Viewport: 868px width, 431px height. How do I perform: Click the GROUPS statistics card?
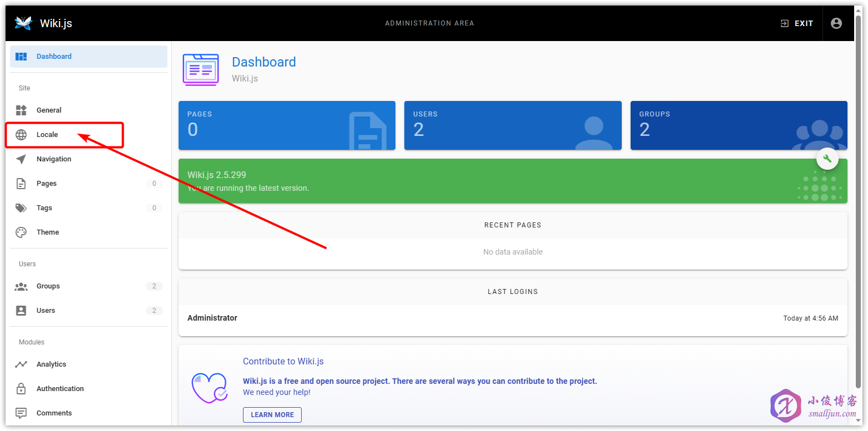coord(739,125)
